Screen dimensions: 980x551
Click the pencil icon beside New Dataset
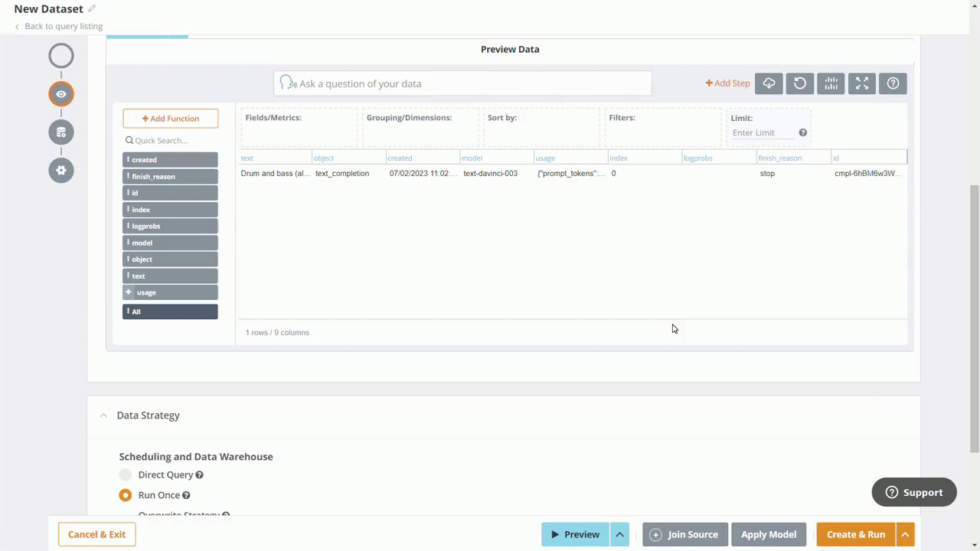[92, 9]
